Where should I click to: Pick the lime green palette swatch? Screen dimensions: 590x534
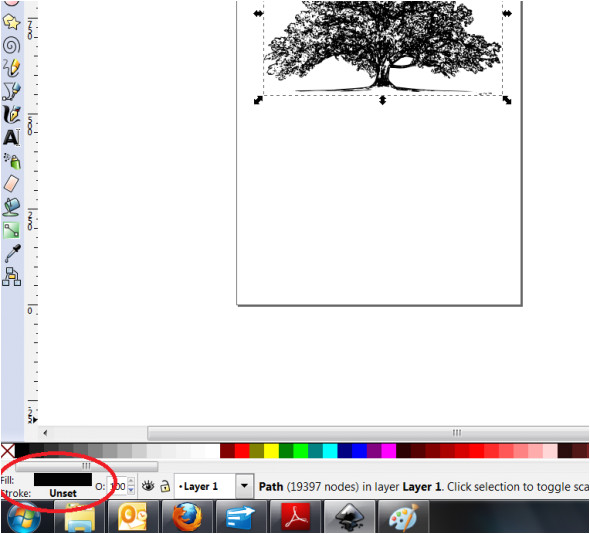tap(301, 451)
